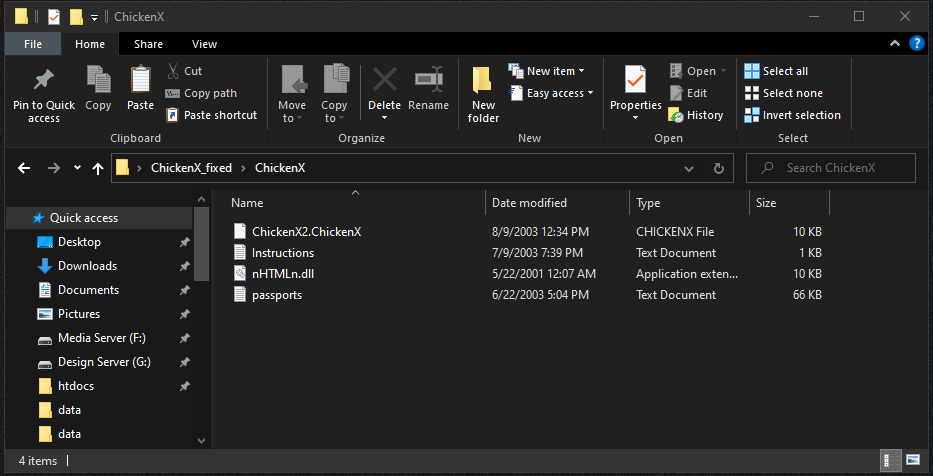This screenshot has width=933, height=476.
Task: Click the ChickenX breadcrumb segment
Action: pyautogui.click(x=280, y=168)
